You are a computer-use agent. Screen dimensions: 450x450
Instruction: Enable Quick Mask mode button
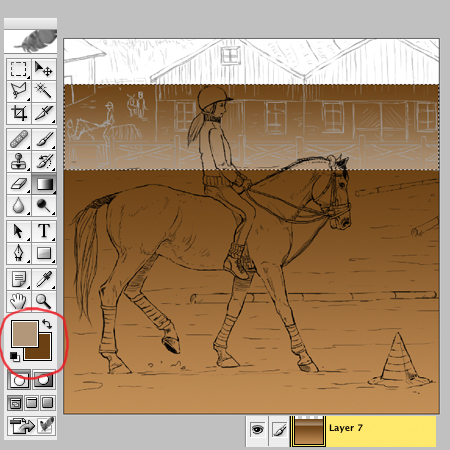coord(44,379)
